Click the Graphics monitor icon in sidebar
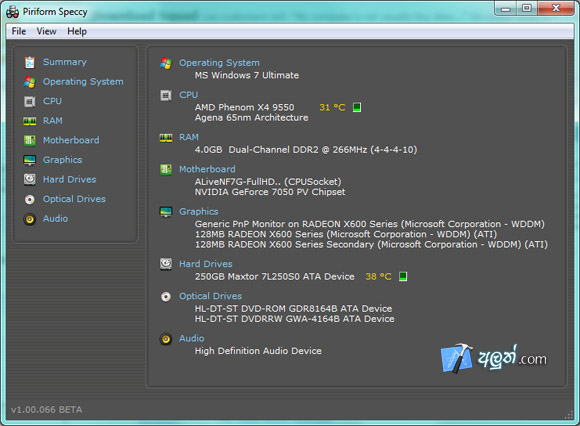 [x=30, y=160]
